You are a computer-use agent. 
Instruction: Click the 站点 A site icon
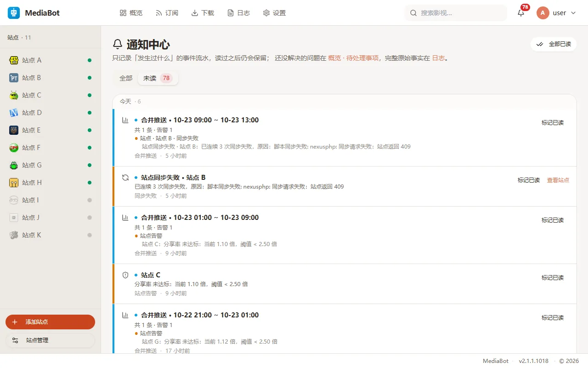tap(14, 60)
